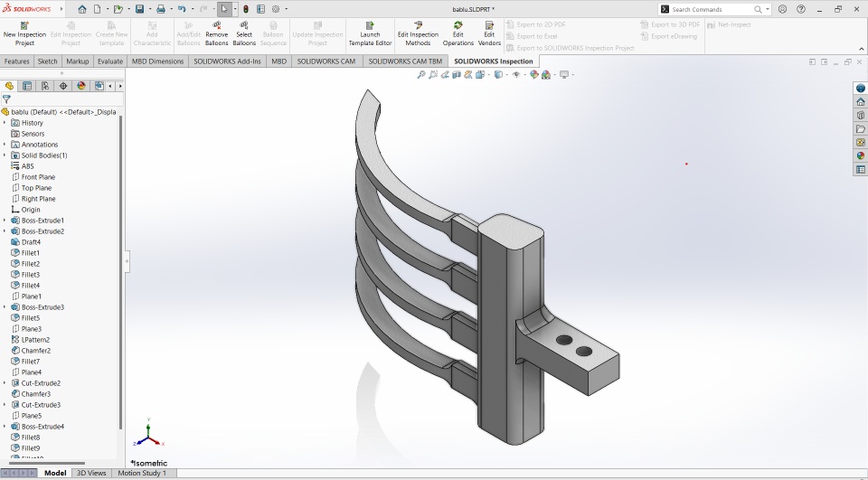Expand the Annotations folder

[5, 145]
